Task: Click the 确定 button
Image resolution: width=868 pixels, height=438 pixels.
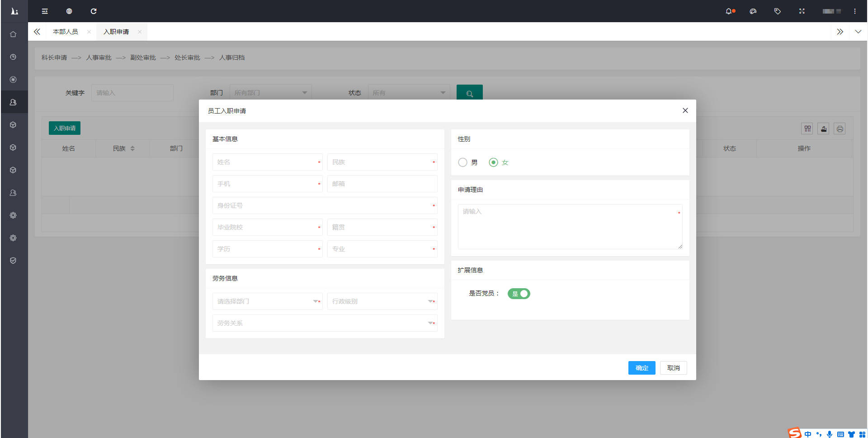Action: point(642,368)
